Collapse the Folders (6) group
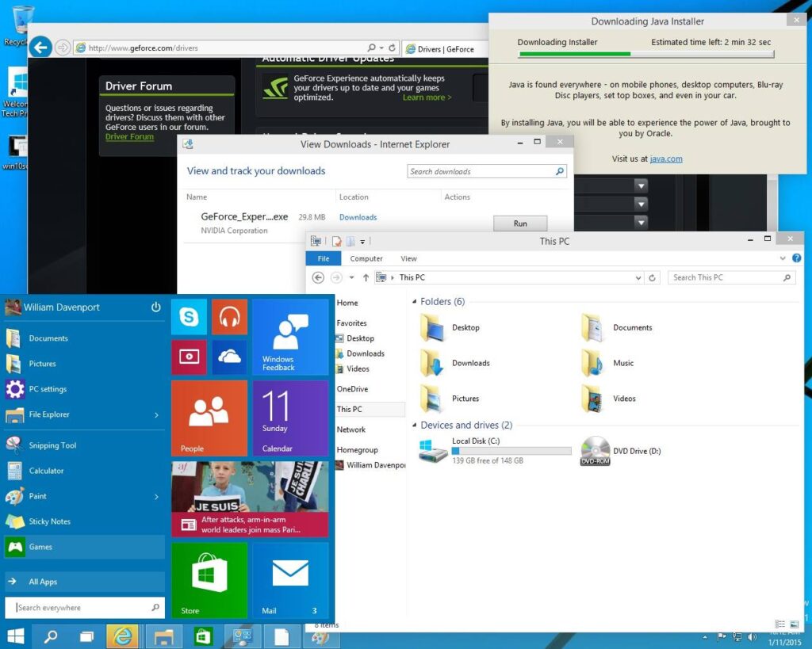The image size is (812, 649). coord(414,301)
